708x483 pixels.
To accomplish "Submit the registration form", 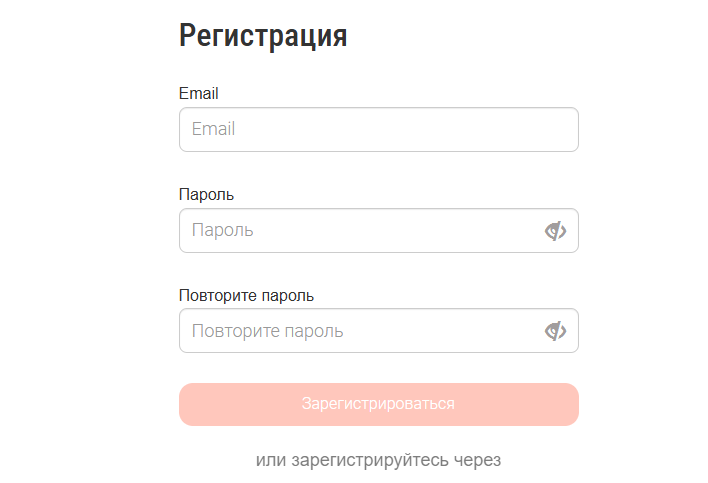I will pyautogui.click(x=378, y=404).
